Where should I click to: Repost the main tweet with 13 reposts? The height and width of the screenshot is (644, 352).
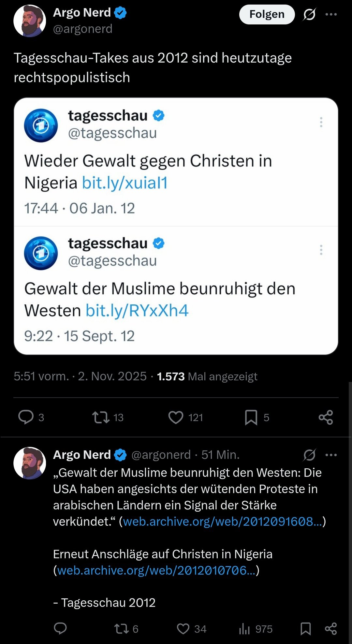101,417
